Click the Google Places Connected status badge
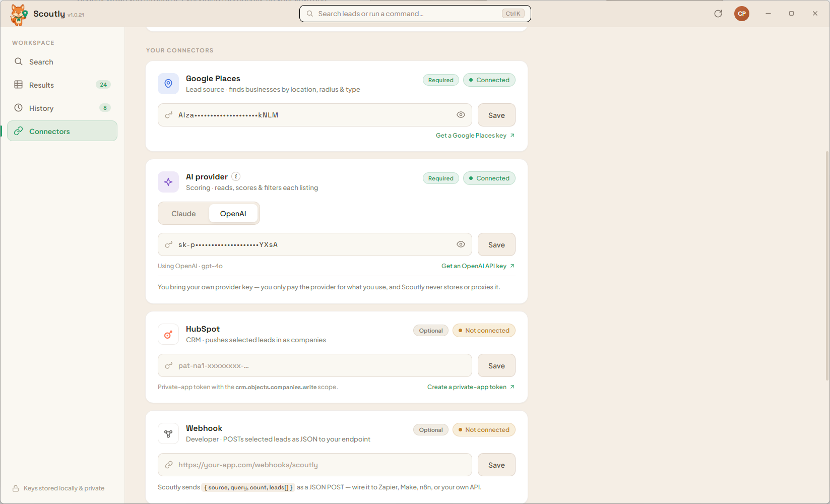Image resolution: width=830 pixels, height=504 pixels. tap(489, 80)
